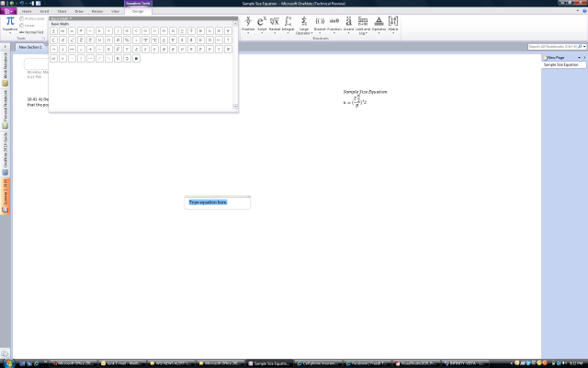The image size is (588, 368).
Task: Open the Equation pi dropdown
Action: pos(10,25)
